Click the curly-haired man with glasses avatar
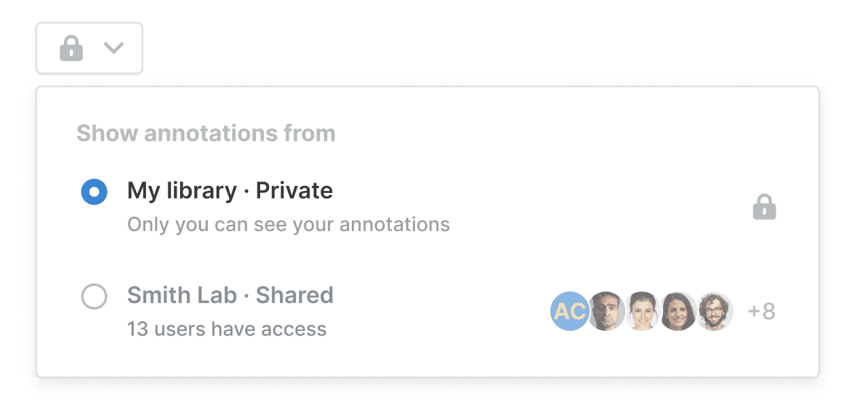Viewport: 868px width, 413px height. (x=715, y=311)
